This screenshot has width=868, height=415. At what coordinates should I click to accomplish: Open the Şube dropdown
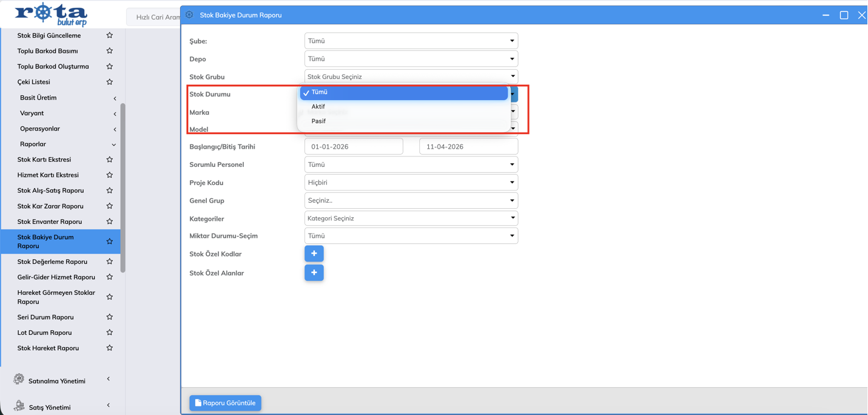(x=411, y=41)
